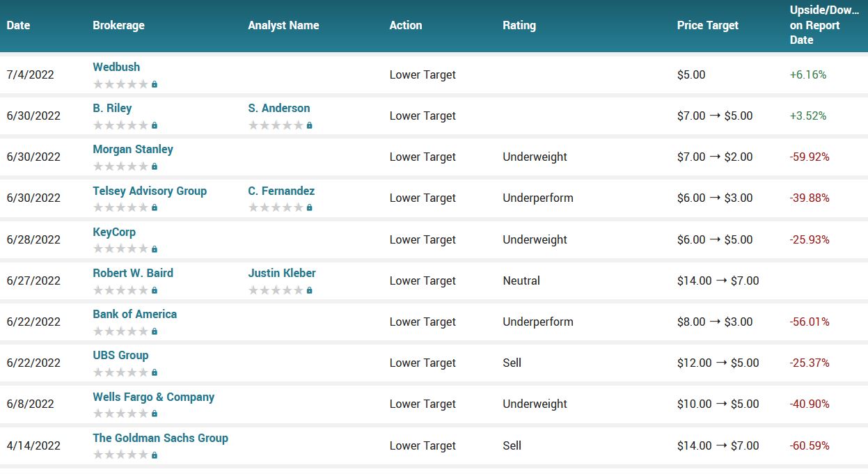Select the Neutral rating cell
Image resolution: width=868 pixels, height=474 pixels.
click(x=521, y=281)
